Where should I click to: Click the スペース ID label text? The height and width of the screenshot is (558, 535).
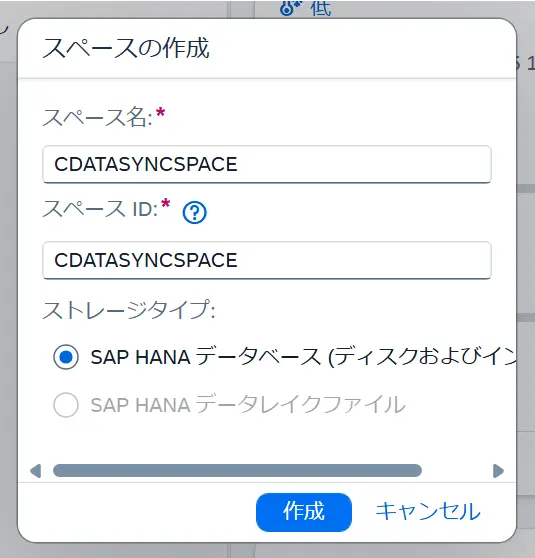pos(100,209)
